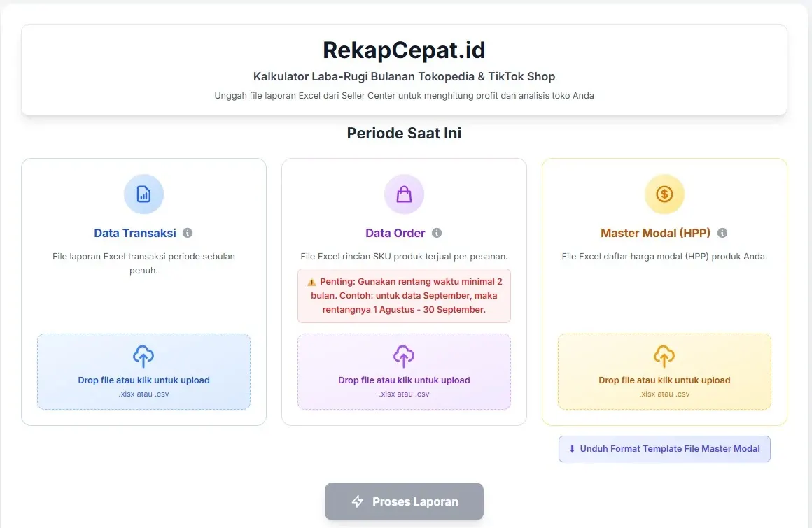Open the Master Modal upload dropzone
The image size is (812, 528).
(664, 371)
